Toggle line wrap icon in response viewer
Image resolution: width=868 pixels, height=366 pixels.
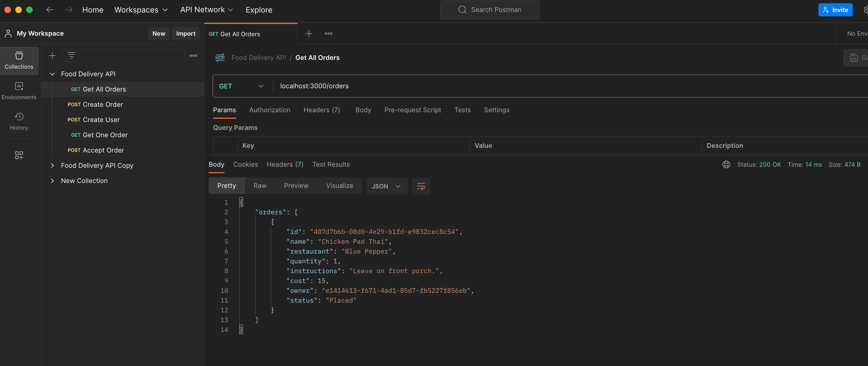pyautogui.click(x=421, y=186)
